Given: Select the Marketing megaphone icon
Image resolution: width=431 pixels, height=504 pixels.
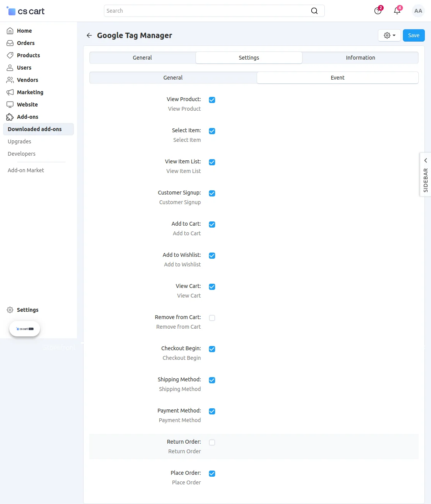Looking at the screenshot, I should 10,92.
